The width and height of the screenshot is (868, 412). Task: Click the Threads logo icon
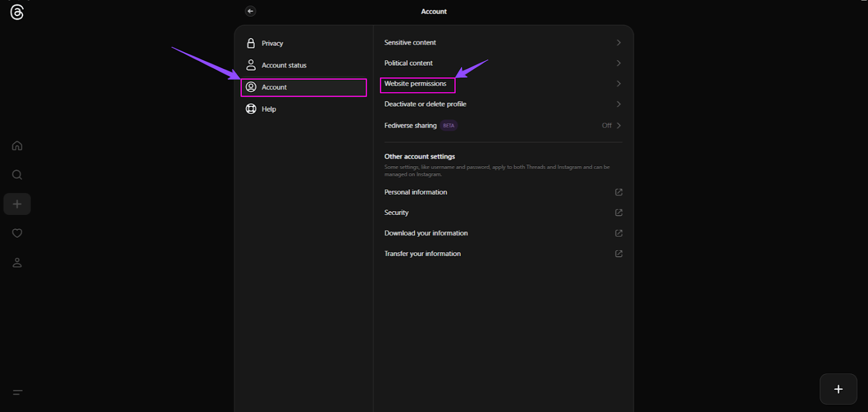(17, 12)
